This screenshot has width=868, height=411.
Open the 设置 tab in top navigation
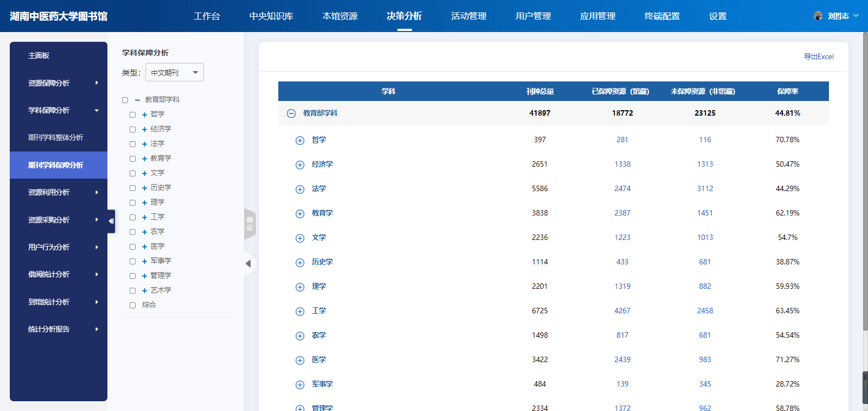[x=718, y=16]
